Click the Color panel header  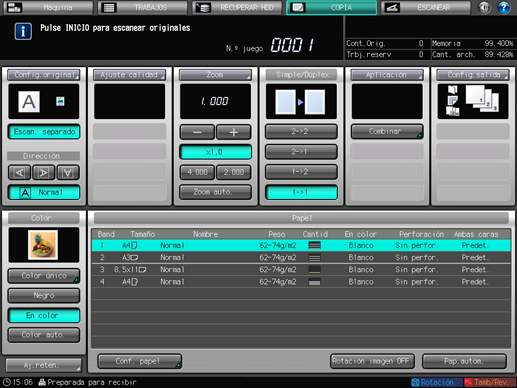coord(44,218)
